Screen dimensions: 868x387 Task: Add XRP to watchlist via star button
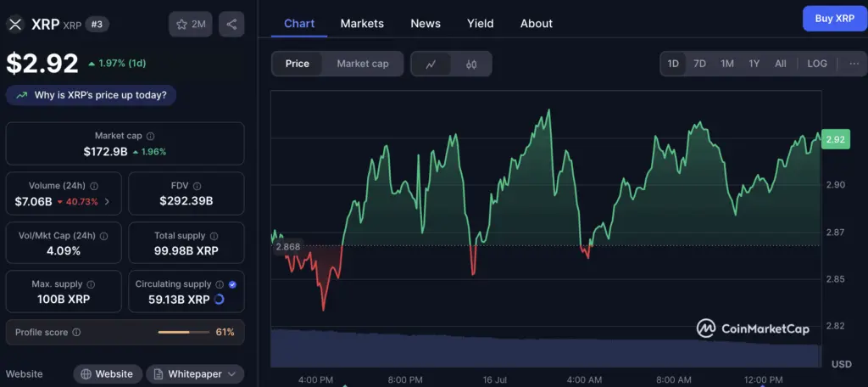(x=191, y=25)
